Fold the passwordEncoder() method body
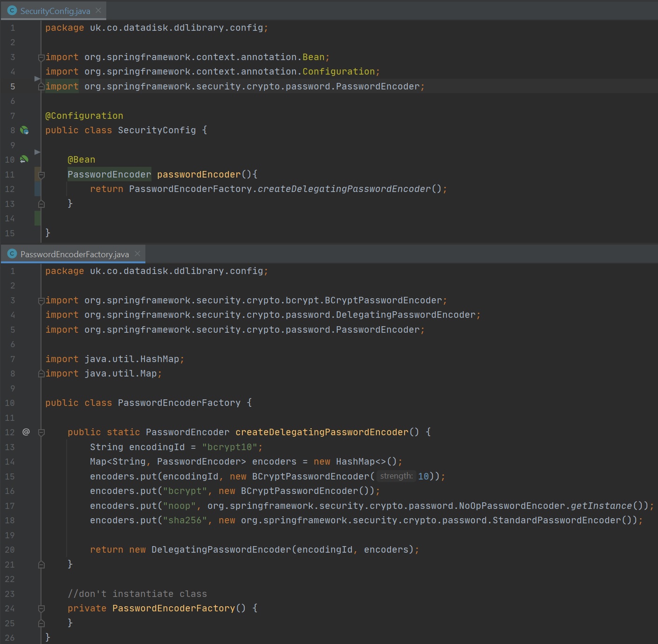 coord(41,175)
